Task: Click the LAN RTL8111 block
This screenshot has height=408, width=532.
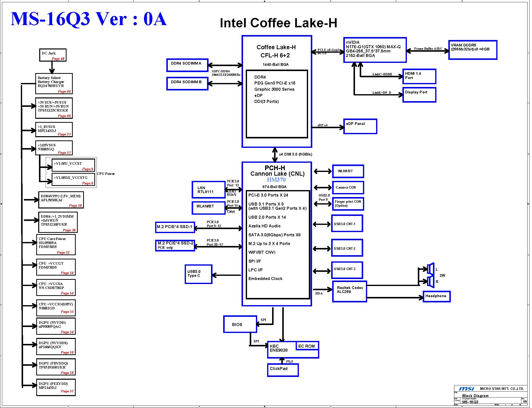Action: (x=209, y=190)
